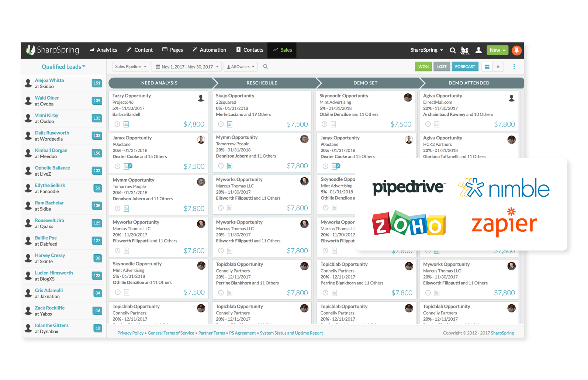Click the FORECAST button
Viewport: 588px width, 380px height.
tap(465, 67)
